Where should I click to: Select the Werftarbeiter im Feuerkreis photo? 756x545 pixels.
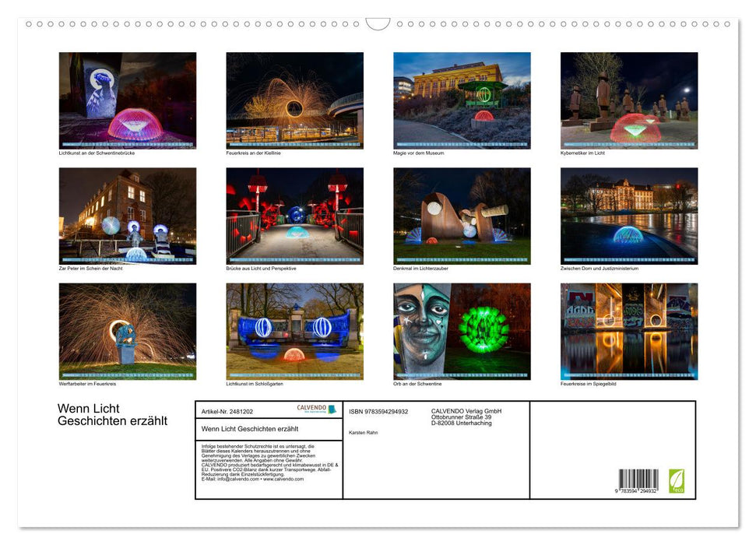(x=127, y=332)
